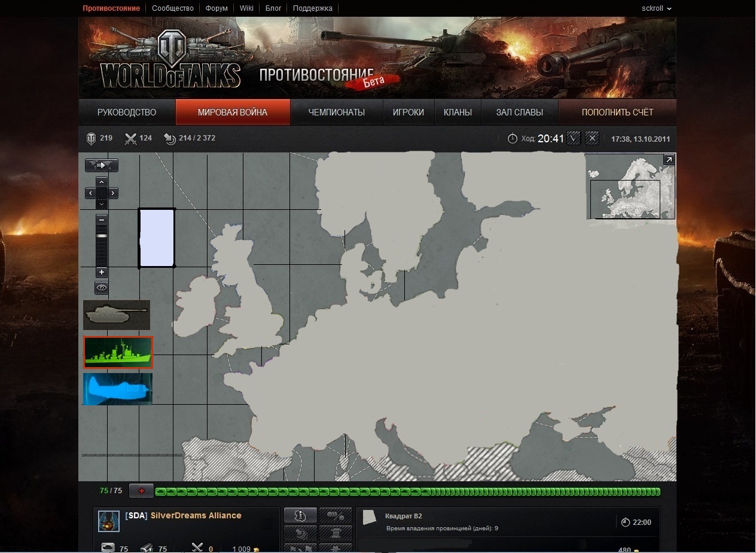Click the clock icon beside Ход
This screenshot has height=553, width=756.
pyautogui.click(x=513, y=139)
